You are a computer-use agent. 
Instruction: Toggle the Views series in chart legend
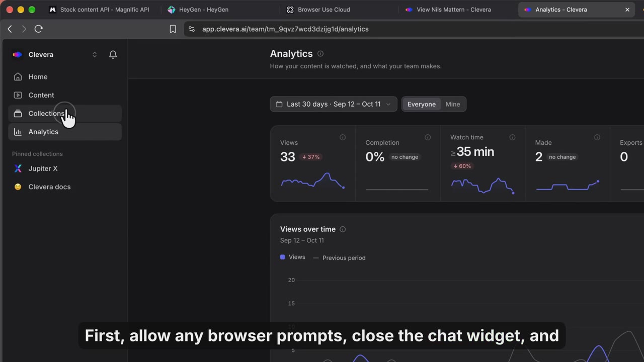pos(293,257)
